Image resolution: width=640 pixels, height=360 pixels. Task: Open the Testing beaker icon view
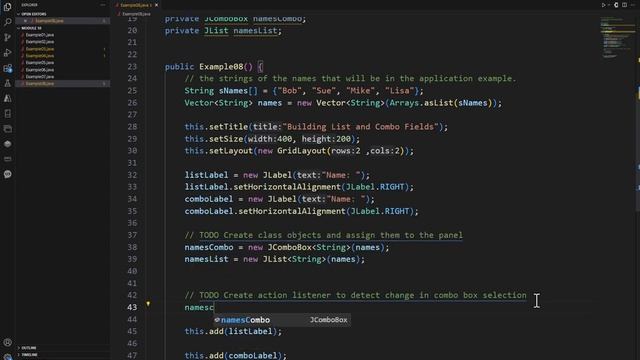(x=7, y=83)
